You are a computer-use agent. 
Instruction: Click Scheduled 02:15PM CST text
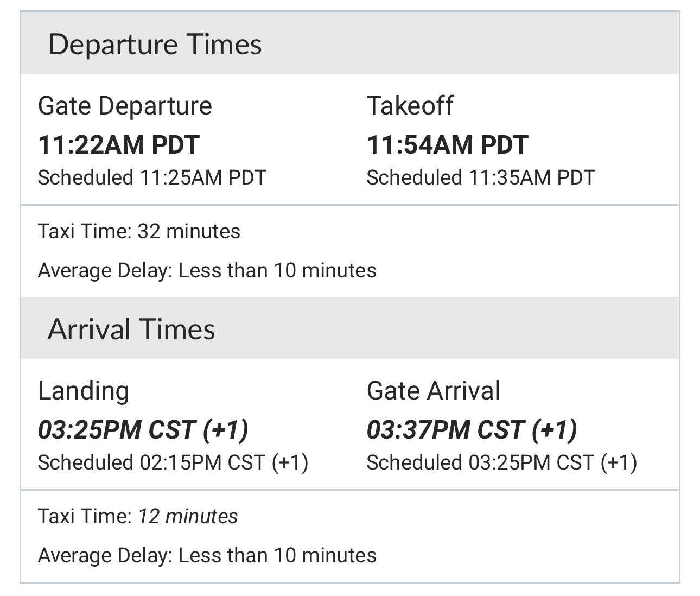pyautogui.click(x=173, y=462)
